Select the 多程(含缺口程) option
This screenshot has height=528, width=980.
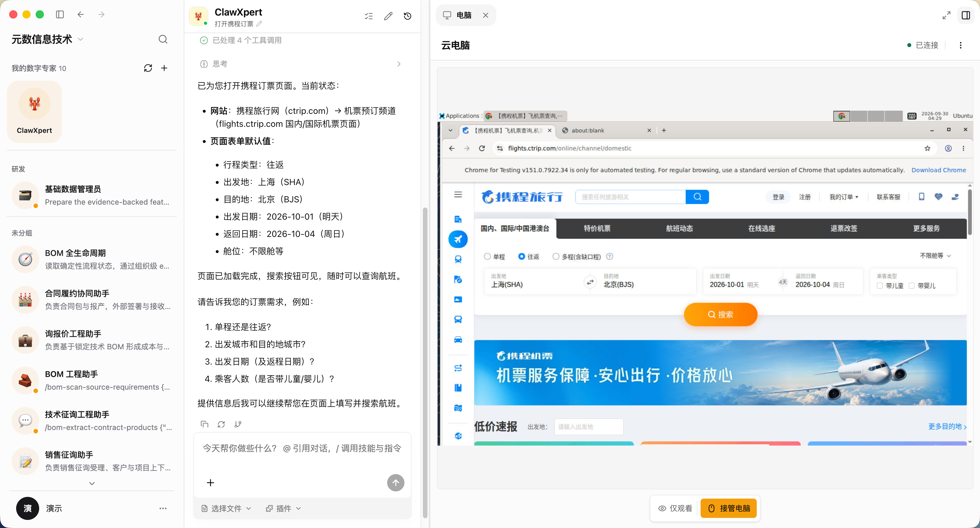click(556, 257)
